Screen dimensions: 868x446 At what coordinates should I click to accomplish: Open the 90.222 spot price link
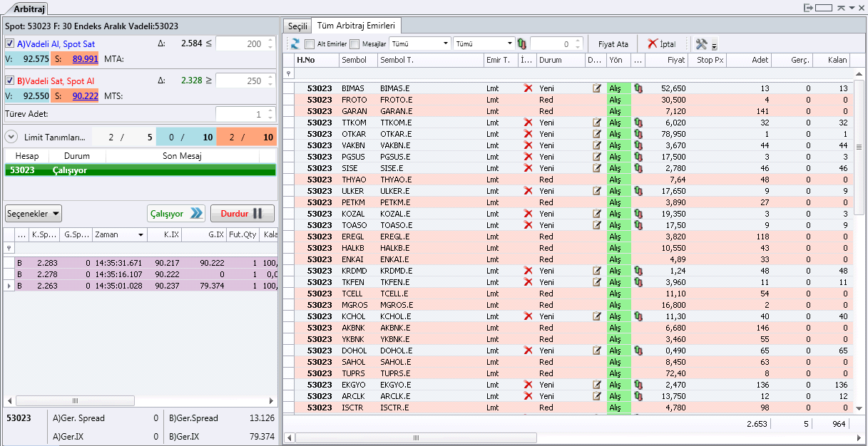coord(86,95)
